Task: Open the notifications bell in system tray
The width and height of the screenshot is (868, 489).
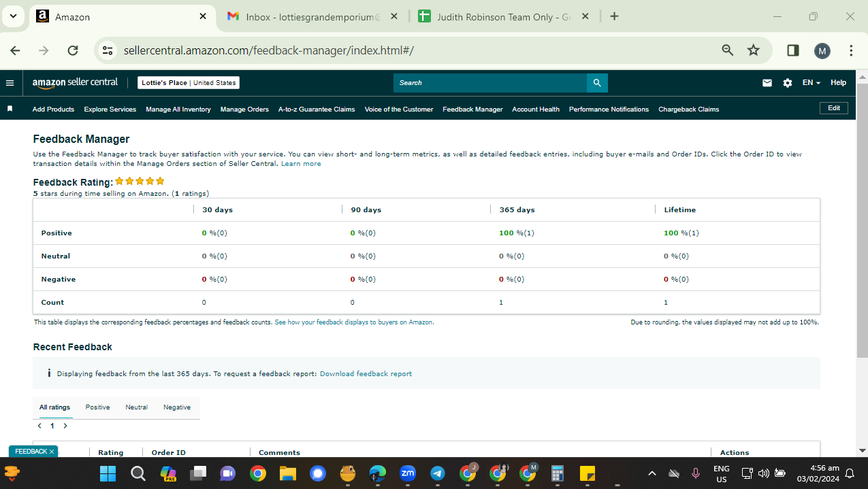Action: click(x=850, y=473)
